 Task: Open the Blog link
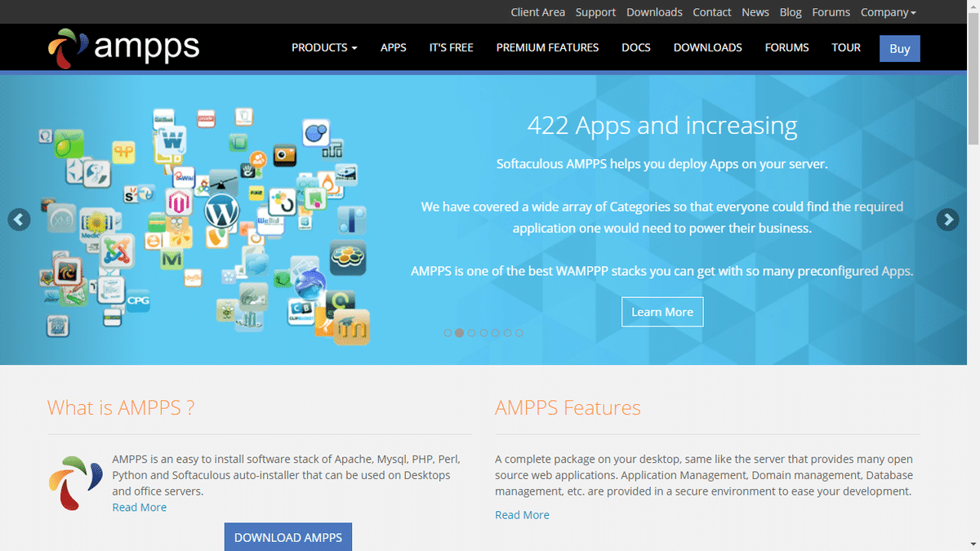tap(791, 12)
